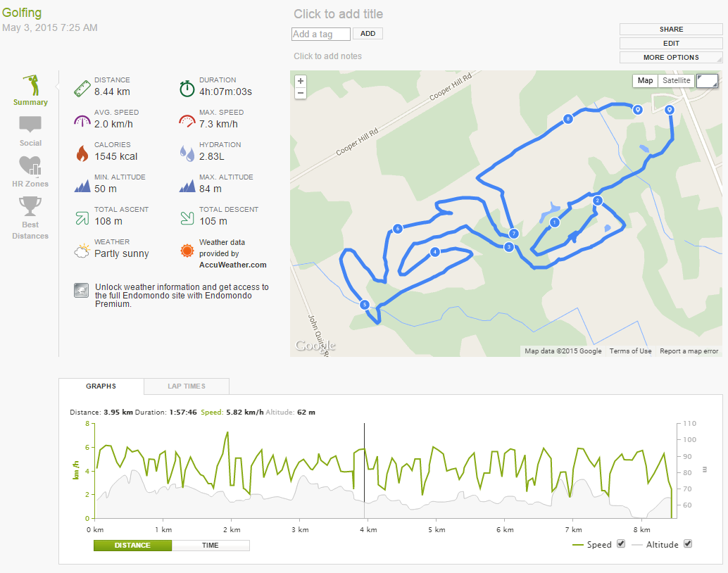Open the Best Distances trophy icon
Screen dimensions: 728x573
click(x=30, y=206)
